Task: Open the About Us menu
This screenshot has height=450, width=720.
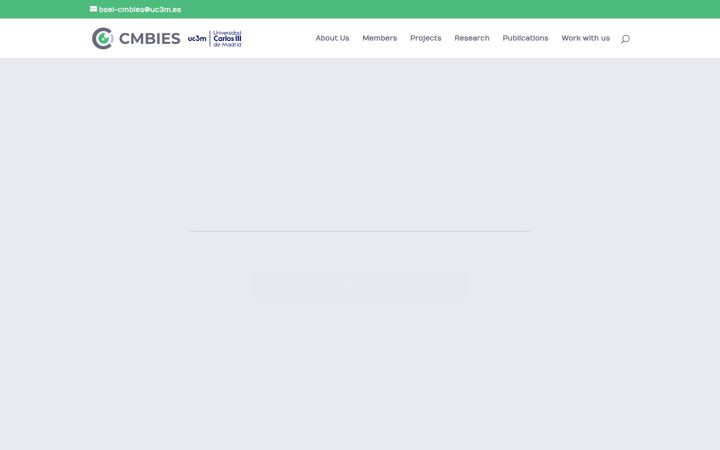Action: [332, 38]
